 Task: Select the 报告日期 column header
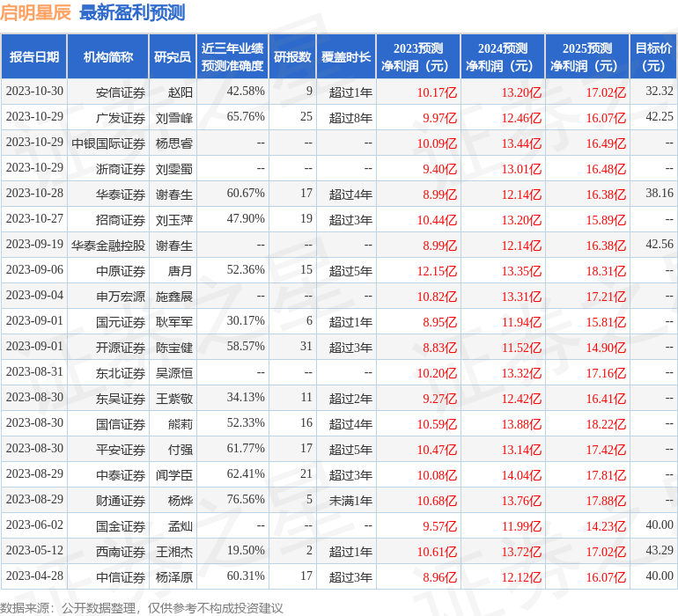(34, 56)
